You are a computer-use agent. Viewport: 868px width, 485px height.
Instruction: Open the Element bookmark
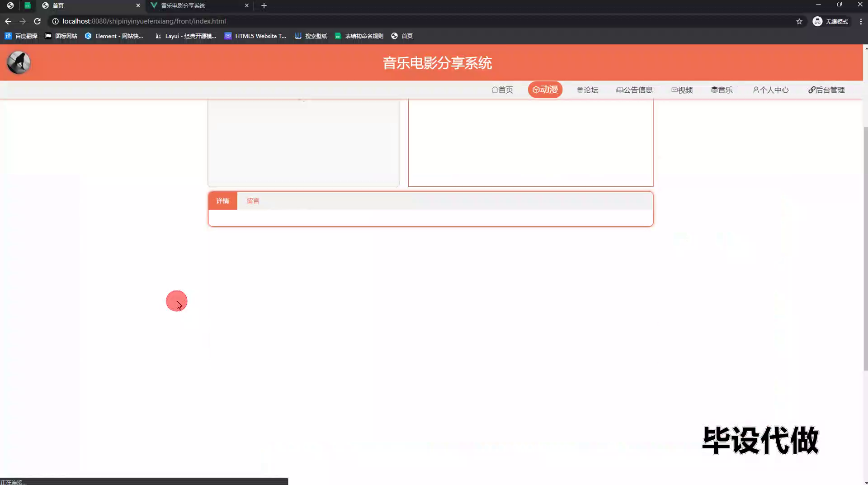tap(114, 36)
